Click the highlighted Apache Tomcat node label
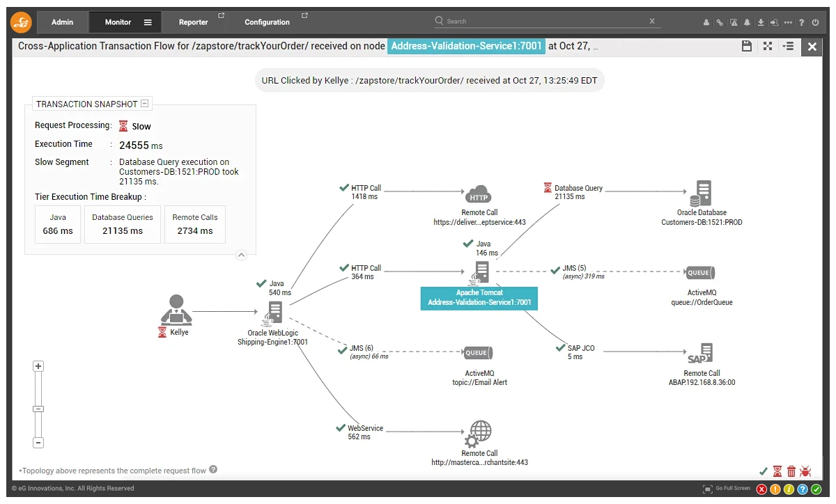The width and height of the screenshot is (836, 504). coord(479,298)
